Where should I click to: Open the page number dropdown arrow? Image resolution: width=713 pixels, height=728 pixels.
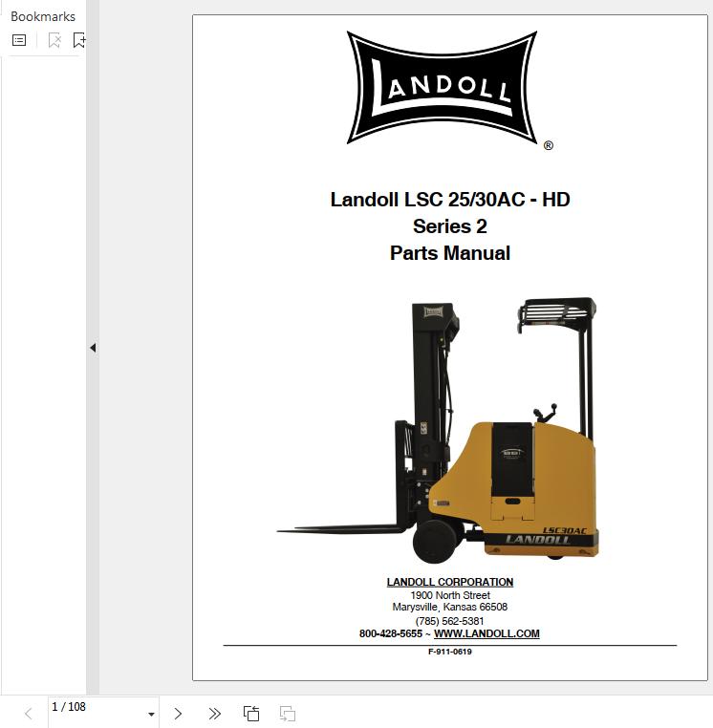tap(151, 715)
